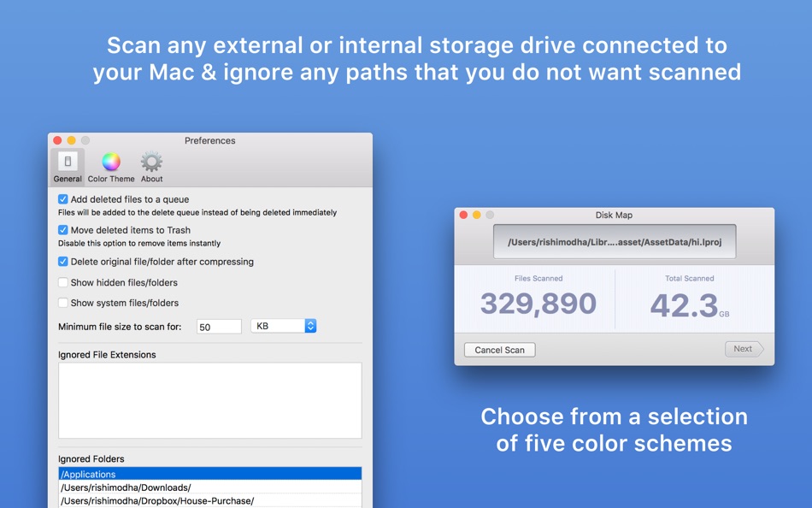
Task: Uncheck Move deleted items to Trash
Action: click(63, 230)
